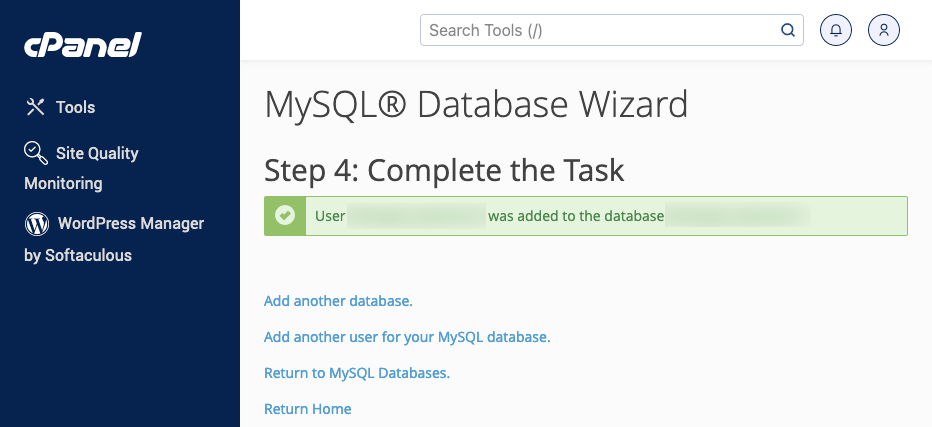Click Return to MySQL Databases link
This screenshot has width=932, height=427.
[357, 373]
